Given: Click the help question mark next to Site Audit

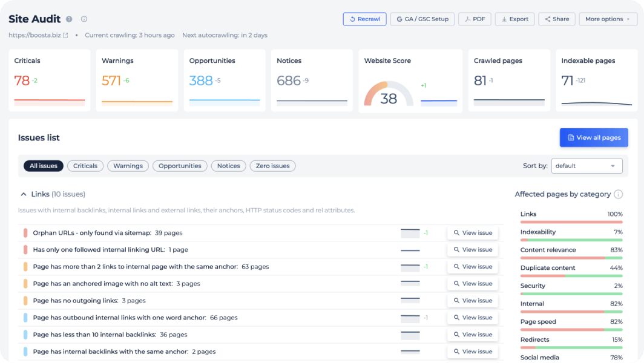Looking at the screenshot, I should click(69, 19).
